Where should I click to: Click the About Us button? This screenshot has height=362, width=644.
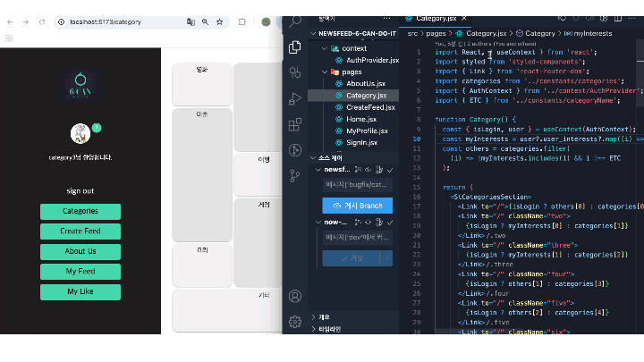[80, 251]
